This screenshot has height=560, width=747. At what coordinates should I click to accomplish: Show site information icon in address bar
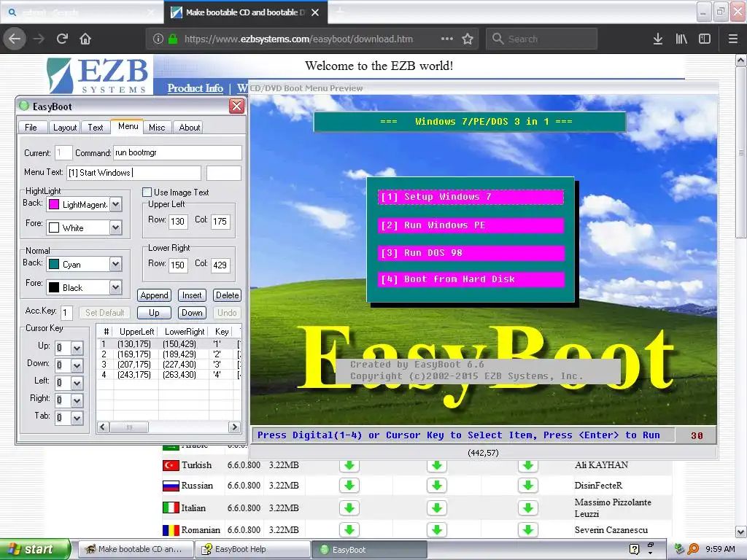tap(158, 39)
